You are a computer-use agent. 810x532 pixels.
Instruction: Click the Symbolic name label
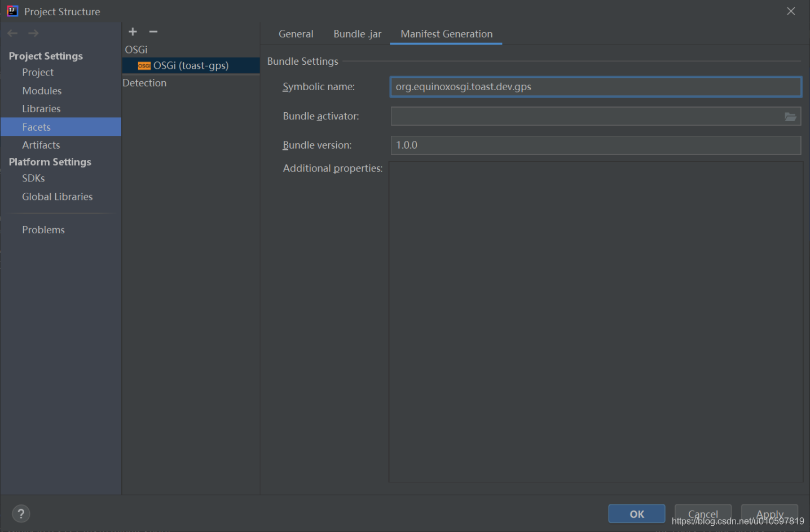[x=319, y=87]
